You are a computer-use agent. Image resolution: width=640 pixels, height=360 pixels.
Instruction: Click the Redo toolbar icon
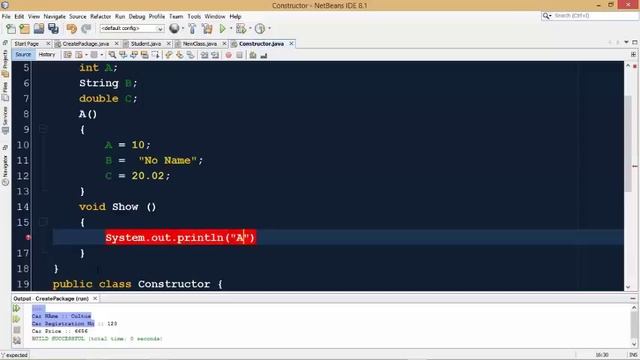(x=86, y=29)
